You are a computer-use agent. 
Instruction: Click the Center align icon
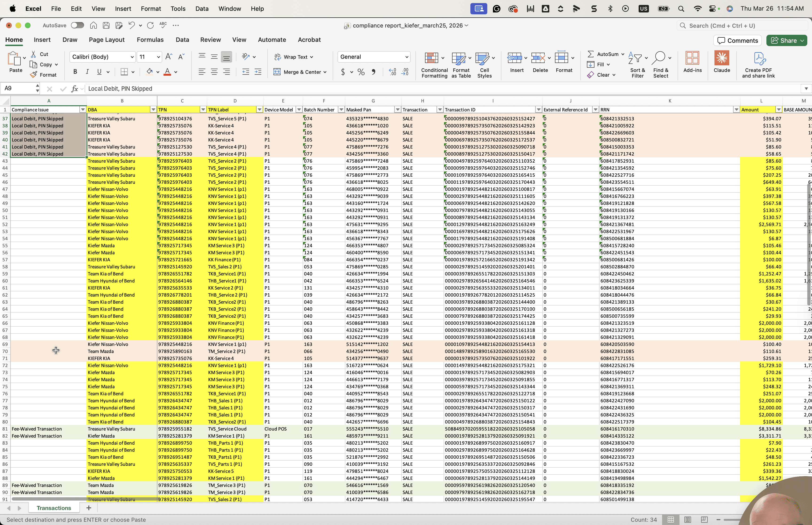[x=214, y=72]
